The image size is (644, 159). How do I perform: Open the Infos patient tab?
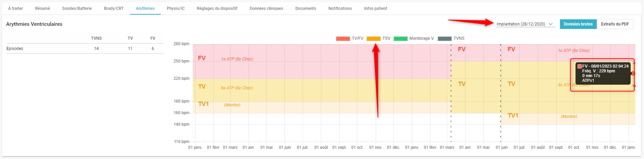[x=376, y=8]
